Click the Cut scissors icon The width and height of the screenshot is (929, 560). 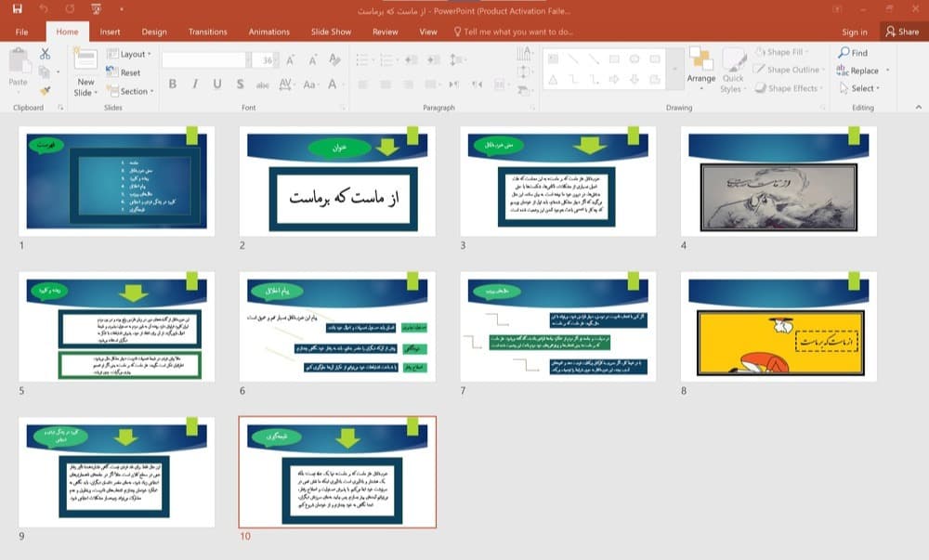pyautogui.click(x=45, y=54)
